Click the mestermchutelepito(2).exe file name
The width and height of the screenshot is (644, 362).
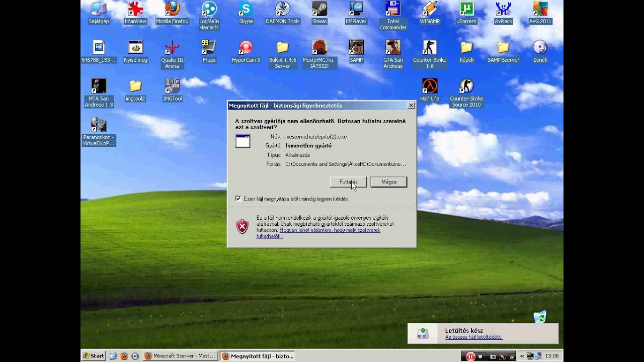click(x=316, y=136)
